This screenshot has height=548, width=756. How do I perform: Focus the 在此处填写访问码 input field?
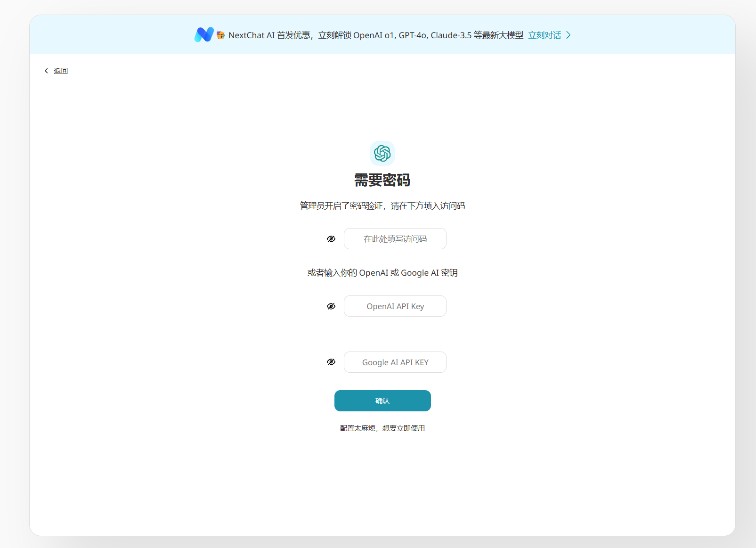pyautogui.click(x=395, y=239)
